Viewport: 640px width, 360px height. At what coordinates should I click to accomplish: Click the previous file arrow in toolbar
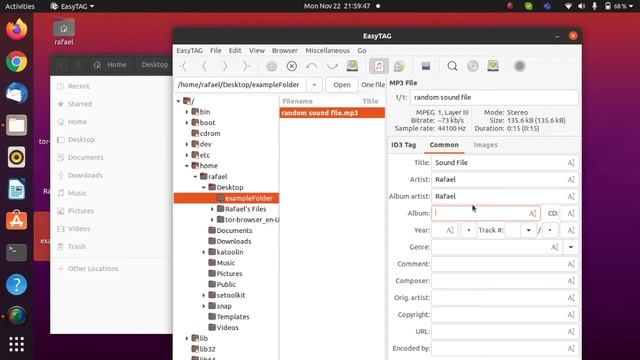(204, 66)
